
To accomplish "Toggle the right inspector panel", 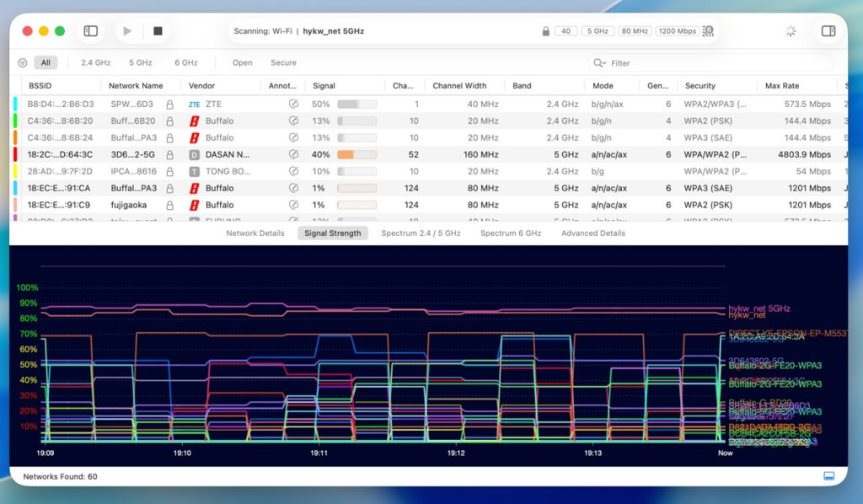I will point(828,31).
